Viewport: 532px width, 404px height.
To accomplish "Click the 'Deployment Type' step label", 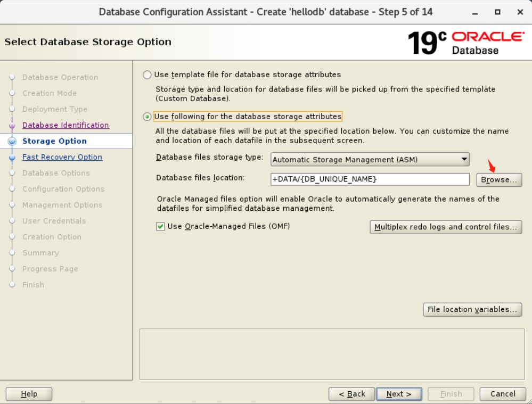I will (55, 109).
